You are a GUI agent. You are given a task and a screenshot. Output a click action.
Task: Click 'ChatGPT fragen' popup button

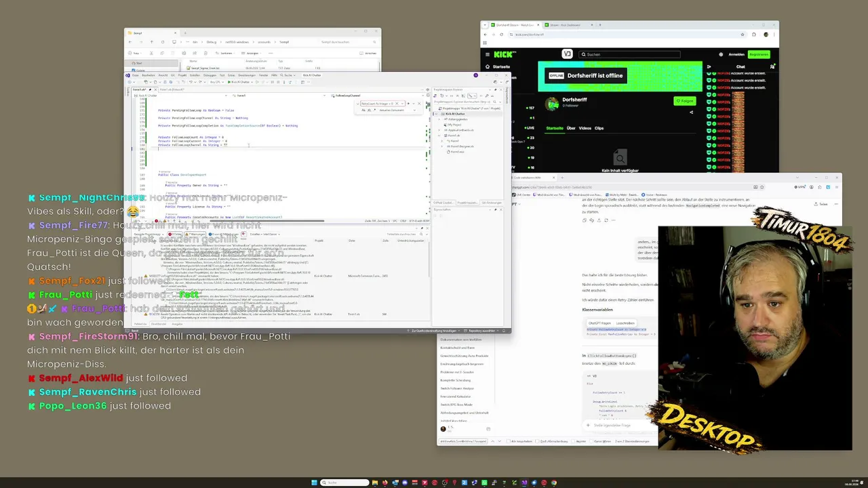pos(599,323)
